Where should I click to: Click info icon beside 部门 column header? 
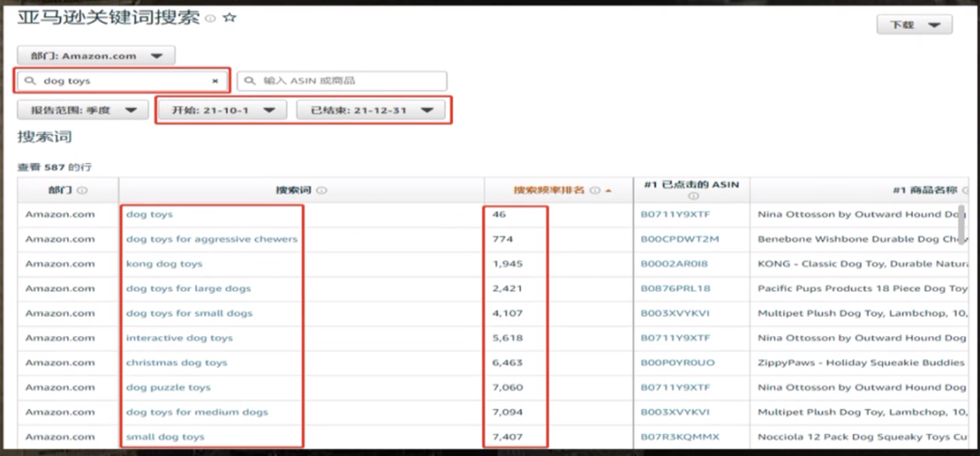pos(82,190)
